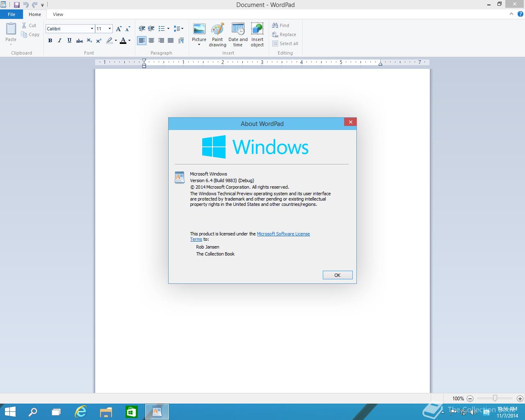
Task: Open the Store app from taskbar
Action: (x=131, y=412)
